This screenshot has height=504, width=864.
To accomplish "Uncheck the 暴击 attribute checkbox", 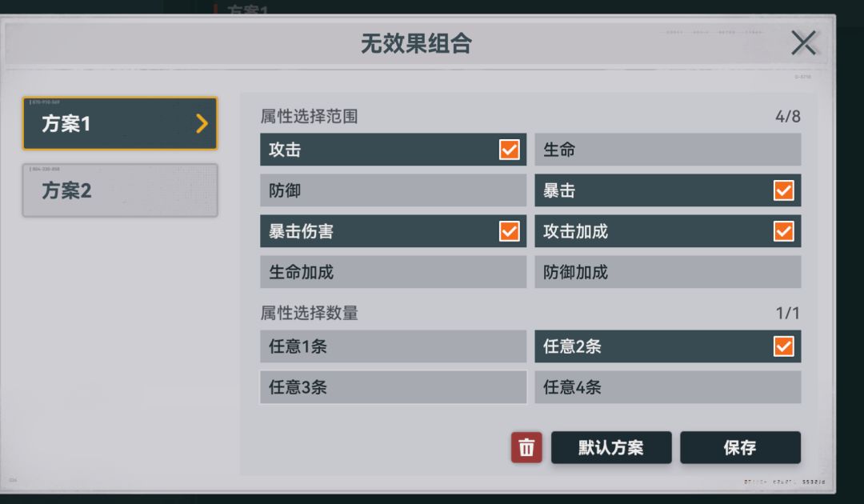I will pos(783,190).
